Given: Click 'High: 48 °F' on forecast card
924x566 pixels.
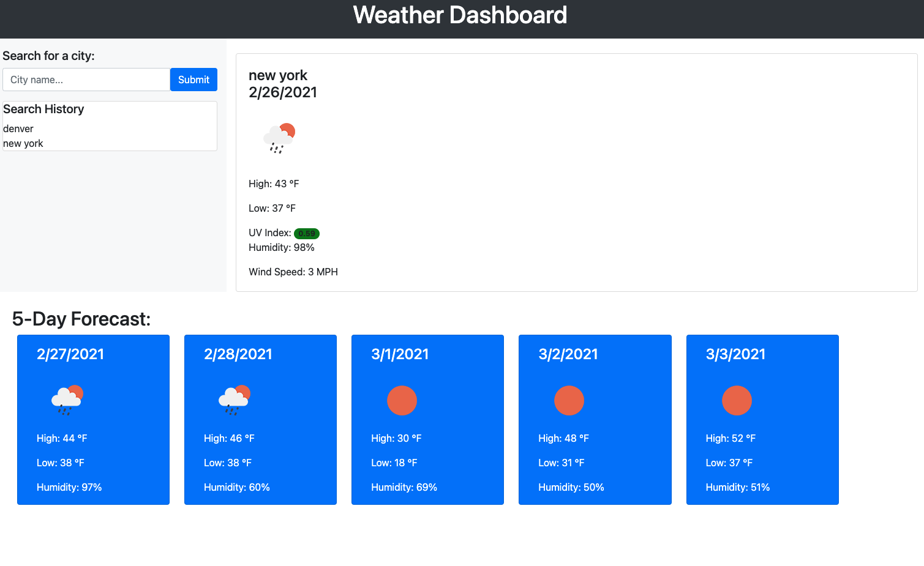Looking at the screenshot, I should pyautogui.click(x=563, y=438).
